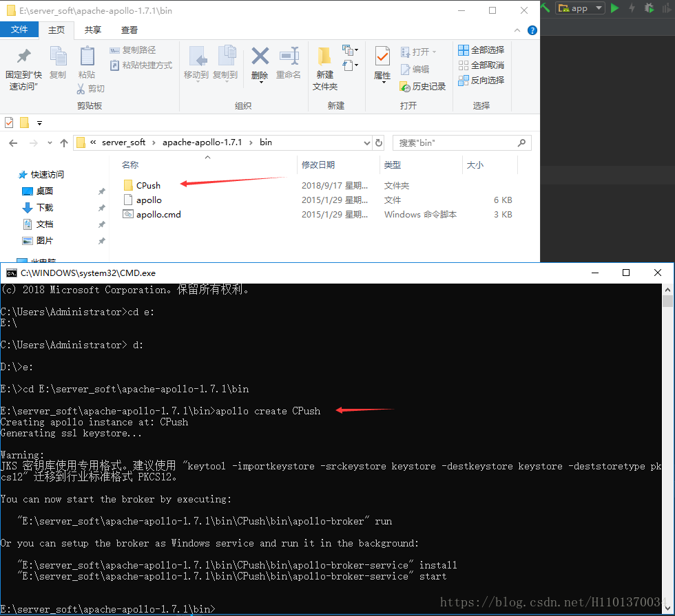The width and height of the screenshot is (675, 616).
Task: Open 下载 Downloads in navigation pane
Action: pos(45,208)
